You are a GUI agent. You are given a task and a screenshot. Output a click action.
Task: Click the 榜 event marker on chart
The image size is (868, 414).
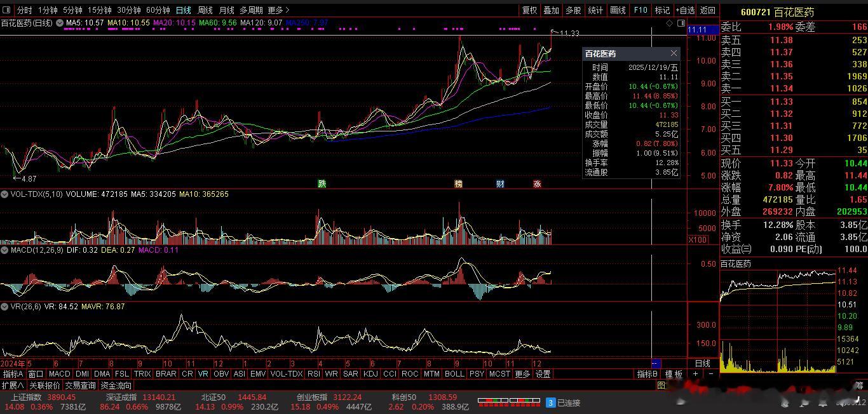458,184
